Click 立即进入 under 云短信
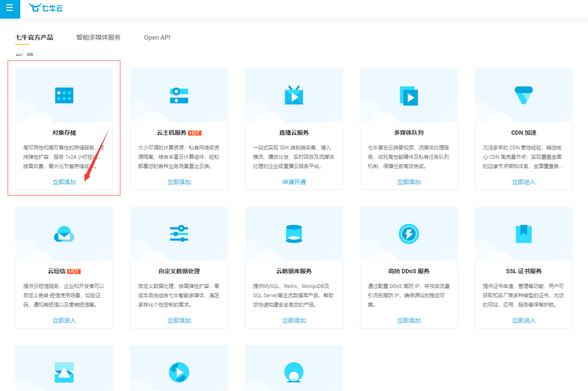 (x=64, y=320)
